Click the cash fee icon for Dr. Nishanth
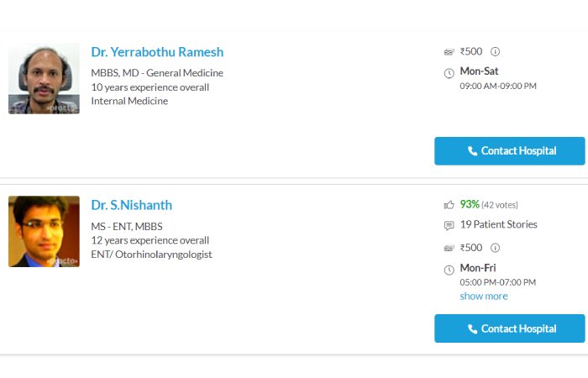This screenshot has height=378, width=588. click(x=449, y=249)
